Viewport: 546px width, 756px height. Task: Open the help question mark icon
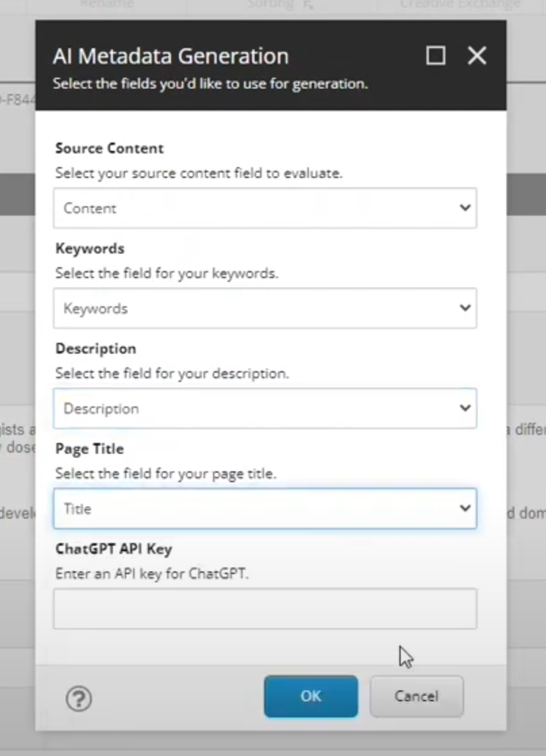(x=79, y=698)
